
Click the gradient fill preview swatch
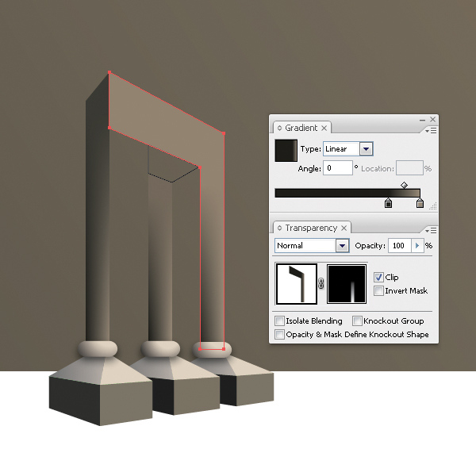[x=286, y=150]
